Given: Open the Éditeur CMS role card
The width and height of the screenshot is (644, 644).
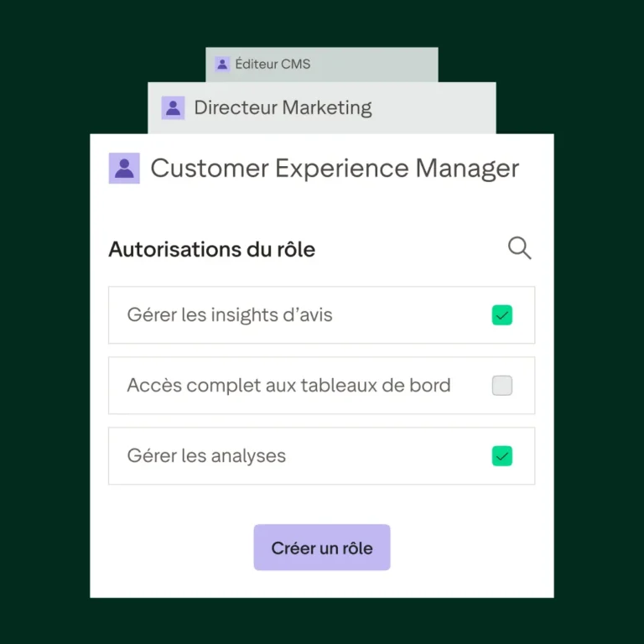Looking at the screenshot, I should tap(322, 65).
